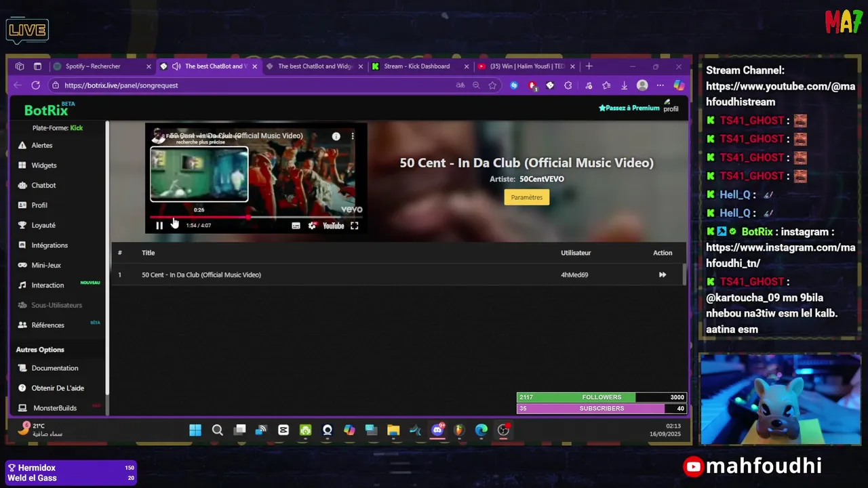The width and height of the screenshot is (868, 488).
Task: Mute the playing BotRix tab audio icon
Action: tap(176, 66)
